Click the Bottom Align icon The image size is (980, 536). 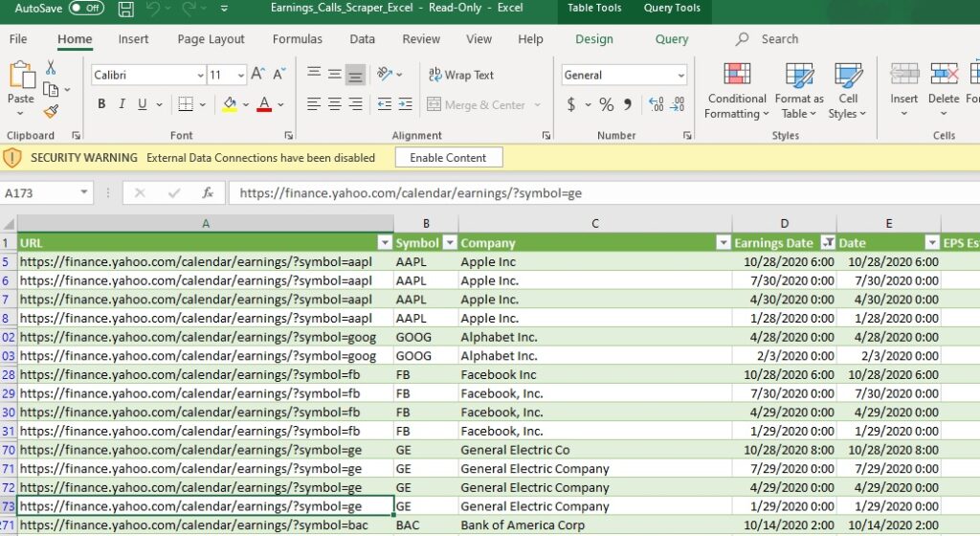[355, 75]
